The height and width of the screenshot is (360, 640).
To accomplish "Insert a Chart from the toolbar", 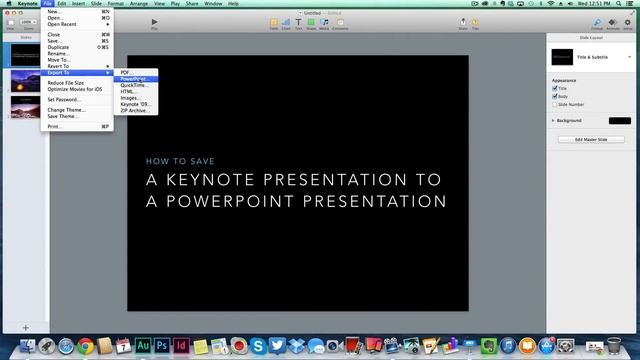I will pyautogui.click(x=286, y=22).
